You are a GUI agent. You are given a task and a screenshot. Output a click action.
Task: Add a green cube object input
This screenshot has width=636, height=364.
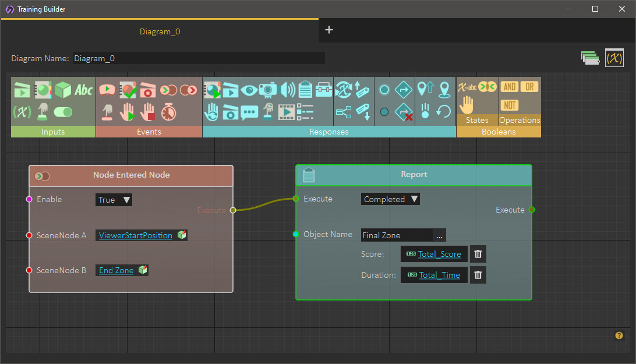[63, 90]
